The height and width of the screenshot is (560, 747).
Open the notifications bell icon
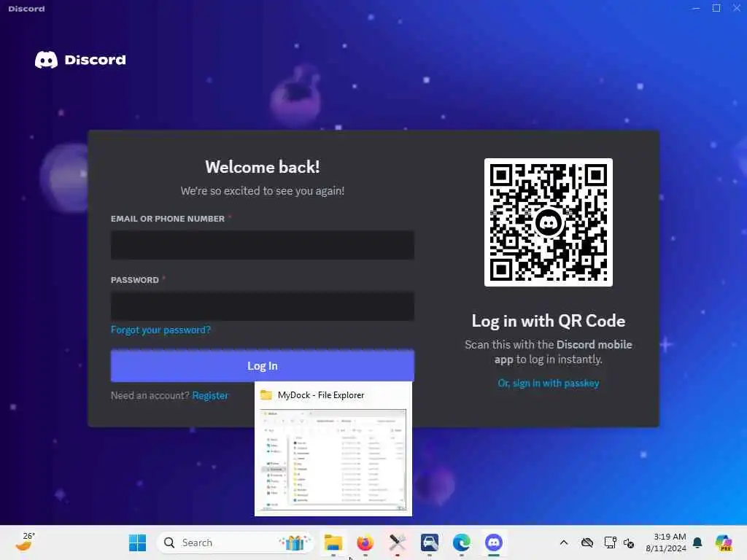(697, 542)
